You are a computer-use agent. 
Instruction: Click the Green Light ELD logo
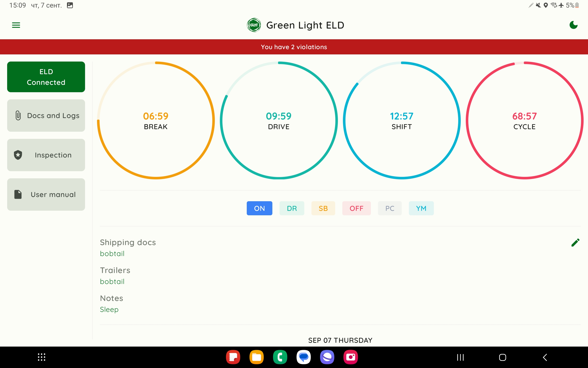point(254,25)
